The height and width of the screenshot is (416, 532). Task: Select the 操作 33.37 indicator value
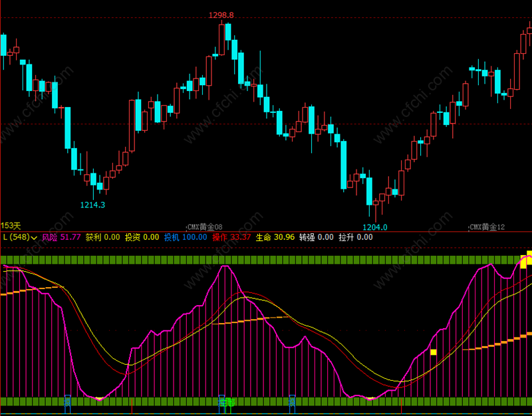(231, 237)
